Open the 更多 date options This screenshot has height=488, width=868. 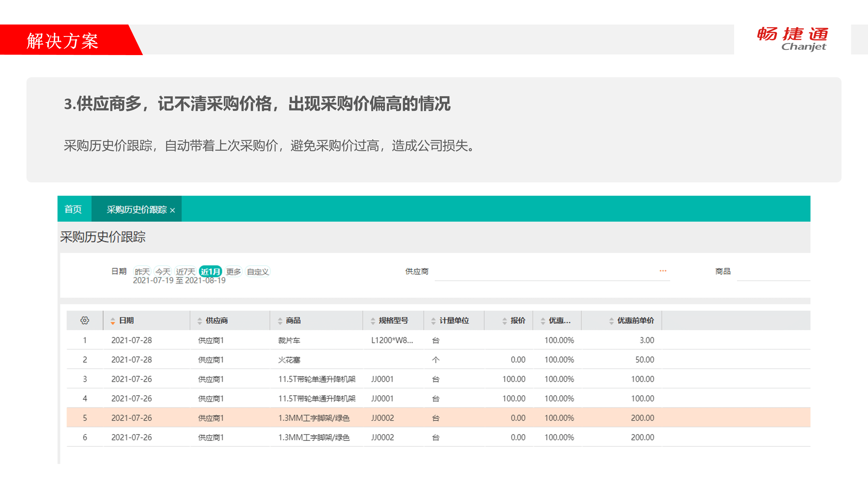tap(233, 272)
